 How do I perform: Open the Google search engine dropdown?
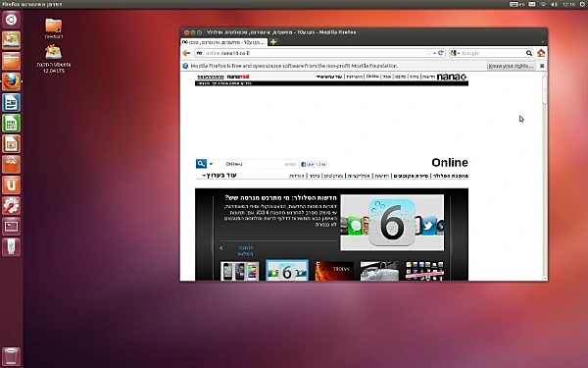point(456,53)
